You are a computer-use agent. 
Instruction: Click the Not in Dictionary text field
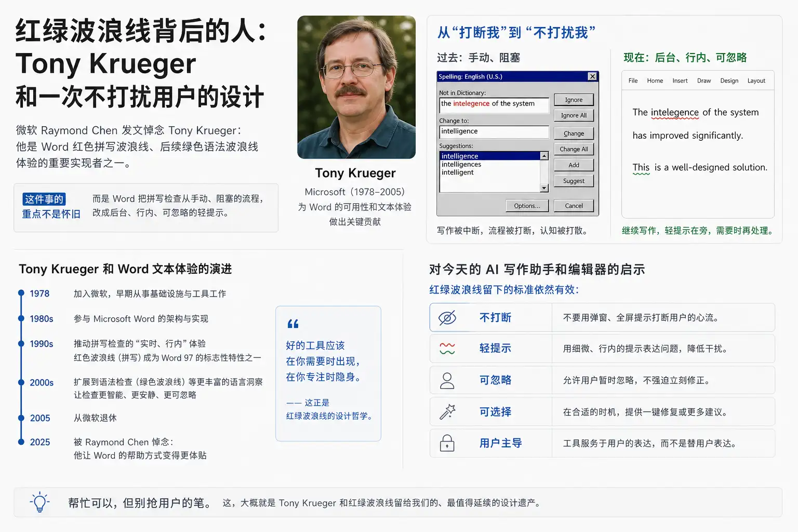[494, 105]
